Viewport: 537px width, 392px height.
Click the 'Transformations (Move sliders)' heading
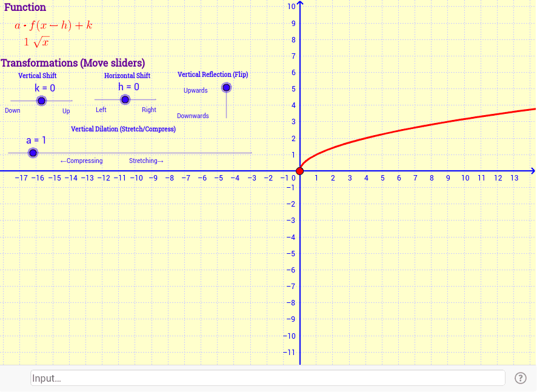(x=73, y=63)
